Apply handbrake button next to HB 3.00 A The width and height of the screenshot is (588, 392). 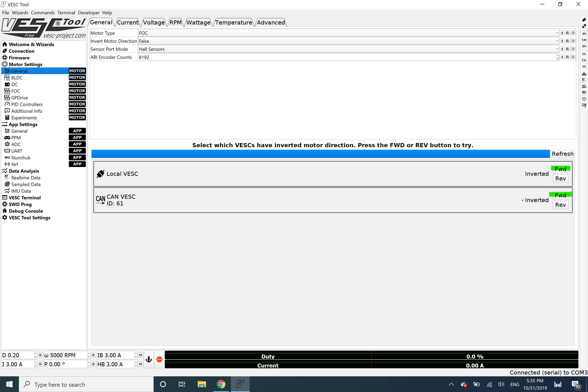point(141,364)
